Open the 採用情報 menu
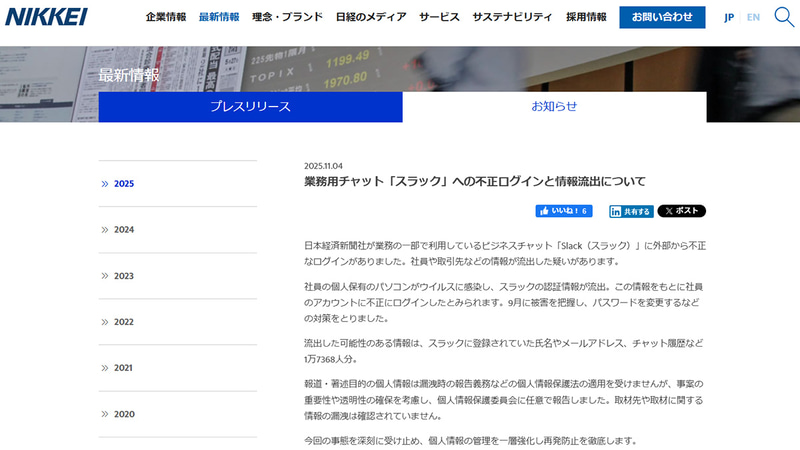This screenshot has height=450, width=800. tap(586, 17)
